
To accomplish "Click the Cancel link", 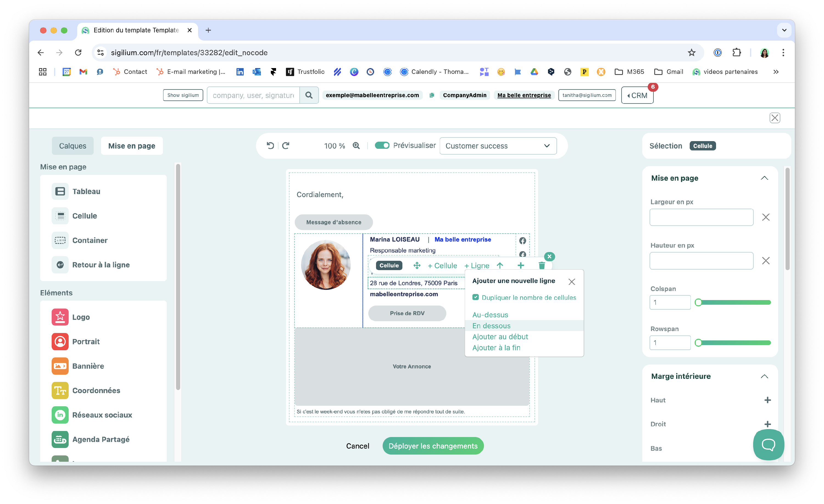I will point(358,446).
